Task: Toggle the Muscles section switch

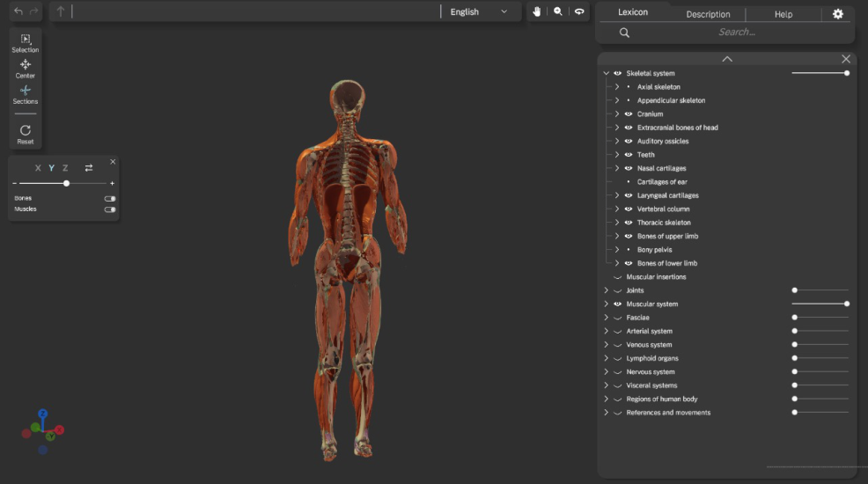Action: (x=110, y=209)
